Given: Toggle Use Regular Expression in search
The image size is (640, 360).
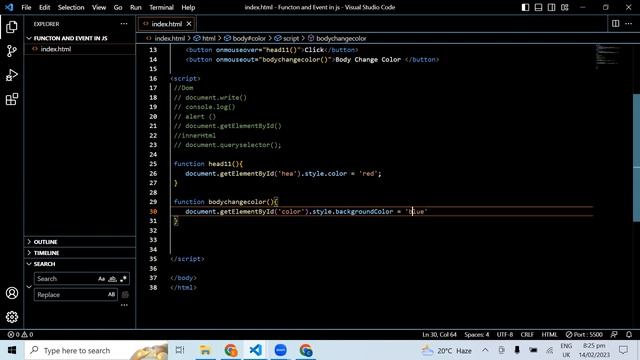Looking at the screenshot, I should pos(123,279).
